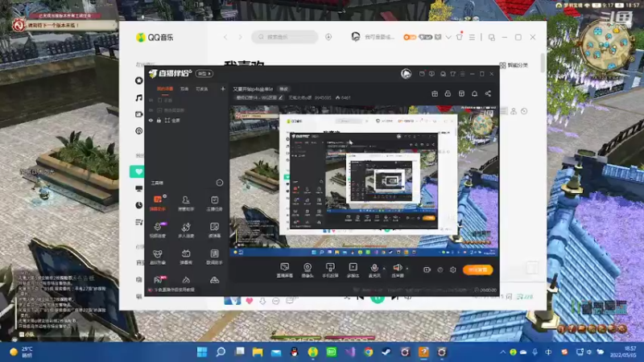Open the bell notifications icon above the preview
The image size is (644, 362).
point(474,93)
